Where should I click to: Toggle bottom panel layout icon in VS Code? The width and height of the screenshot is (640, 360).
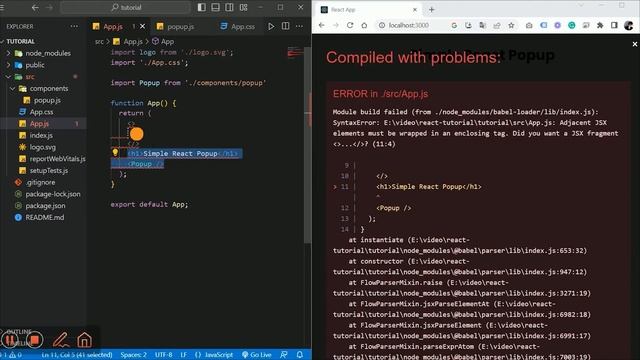coord(216,7)
